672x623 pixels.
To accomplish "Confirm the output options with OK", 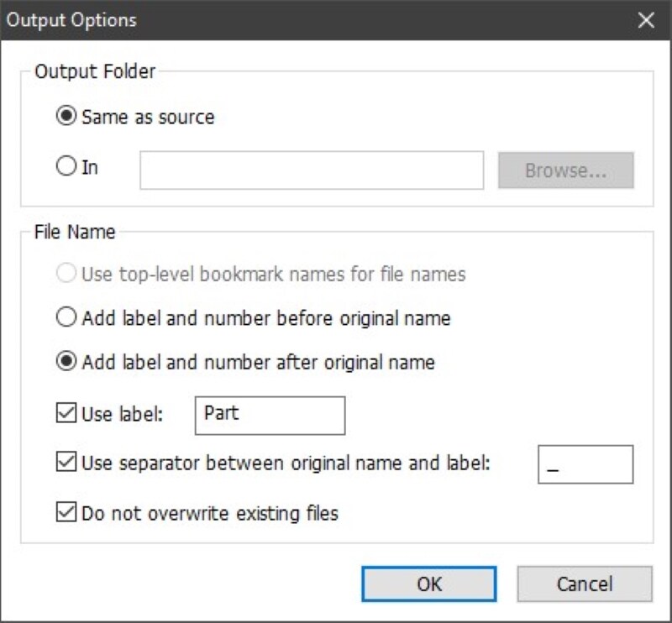I will pyautogui.click(x=429, y=584).
